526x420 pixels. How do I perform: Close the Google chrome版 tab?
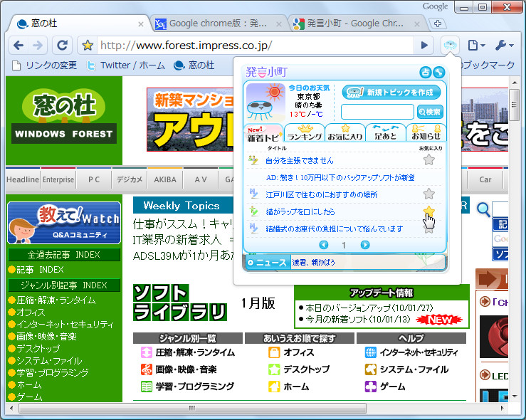click(x=279, y=24)
